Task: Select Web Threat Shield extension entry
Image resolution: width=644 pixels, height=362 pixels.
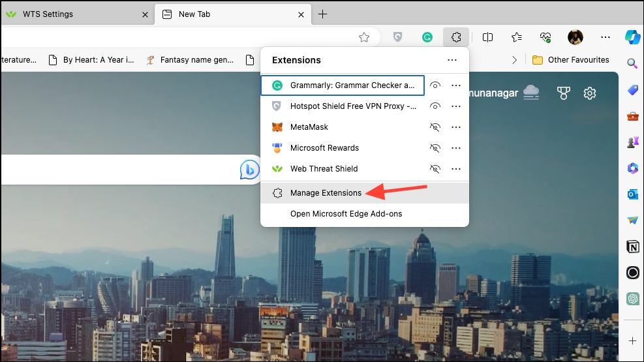Action: (x=343, y=169)
